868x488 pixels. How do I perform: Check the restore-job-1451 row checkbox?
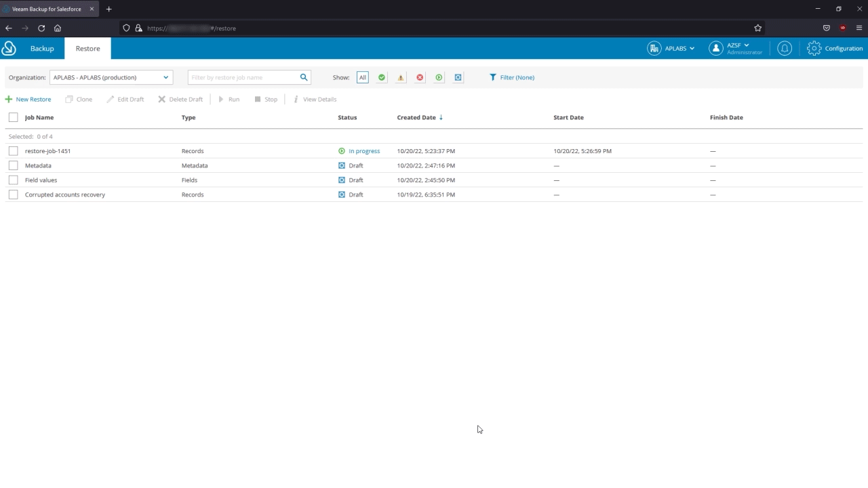(13, 150)
